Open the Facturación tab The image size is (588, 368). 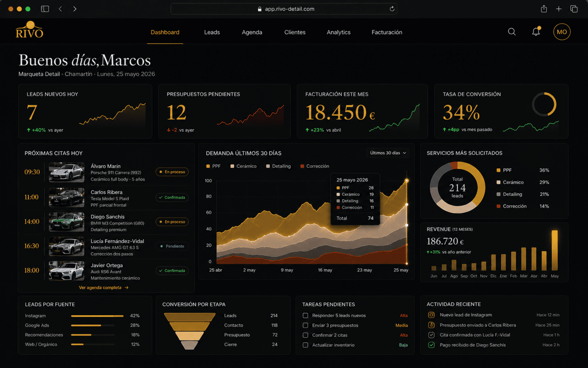pyautogui.click(x=387, y=32)
